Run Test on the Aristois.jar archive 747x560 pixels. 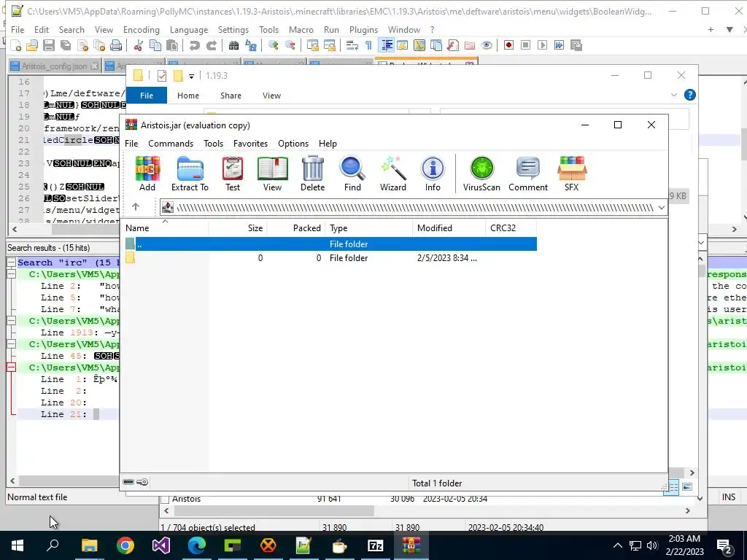pyautogui.click(x=233, y=174)
